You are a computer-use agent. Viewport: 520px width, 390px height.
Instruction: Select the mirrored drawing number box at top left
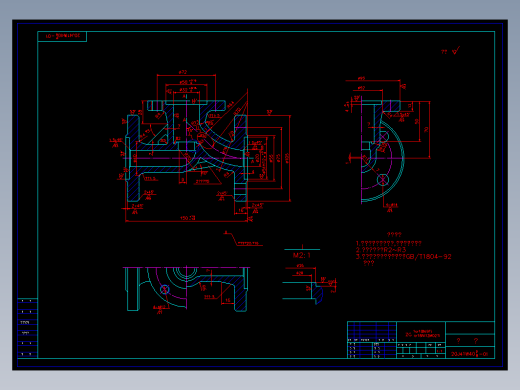click(x=62, y=36)
